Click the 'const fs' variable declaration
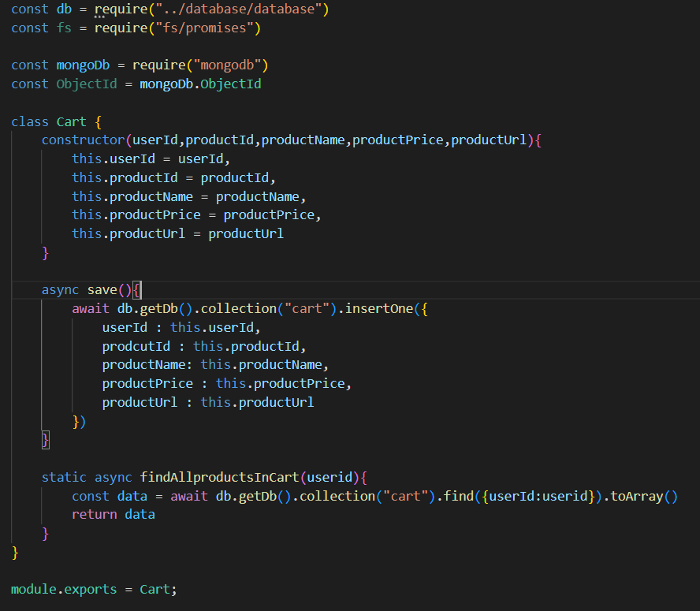Screen dimensions: 700x611 [42, 28]
